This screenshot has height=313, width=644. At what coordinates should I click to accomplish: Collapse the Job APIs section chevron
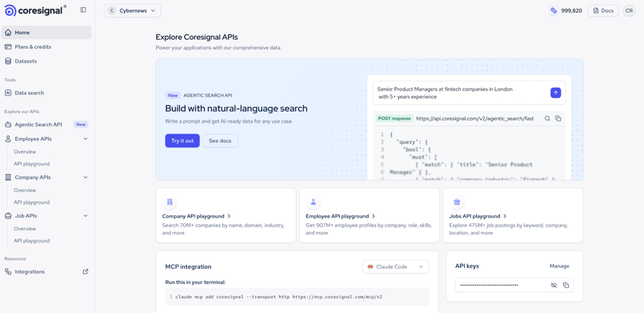click(x=86, y=216)
